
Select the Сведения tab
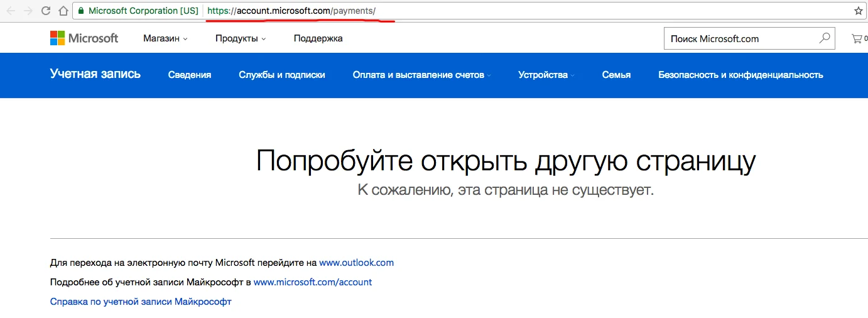tap(190, 75)
